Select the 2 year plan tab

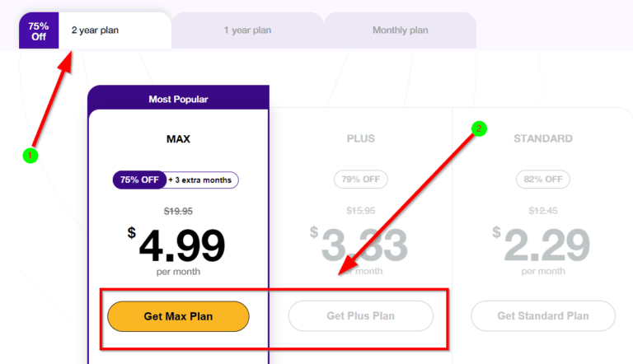(x=96, y=30)
